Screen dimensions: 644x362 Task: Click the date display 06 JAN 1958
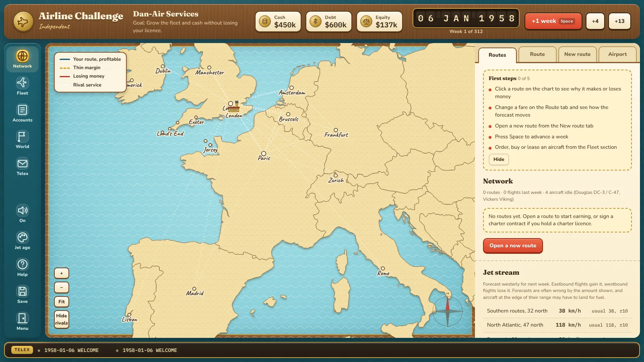[x=466, y=19]
